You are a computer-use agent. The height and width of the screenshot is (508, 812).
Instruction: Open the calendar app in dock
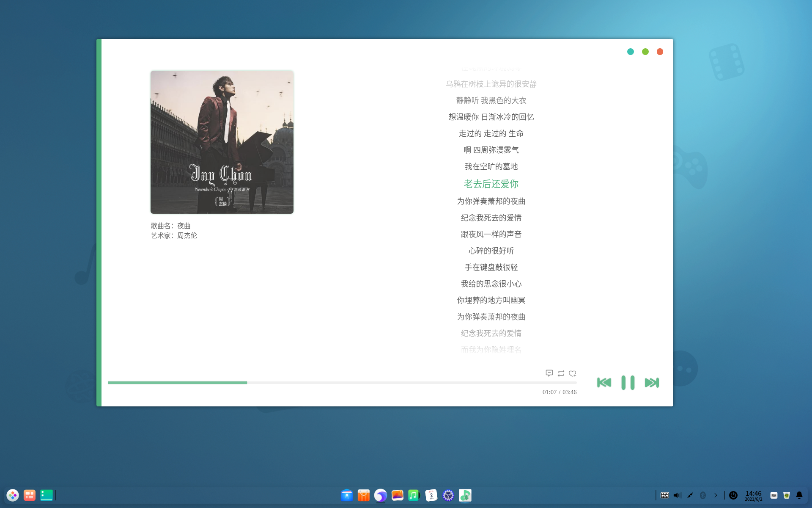[x=431, y=495]
